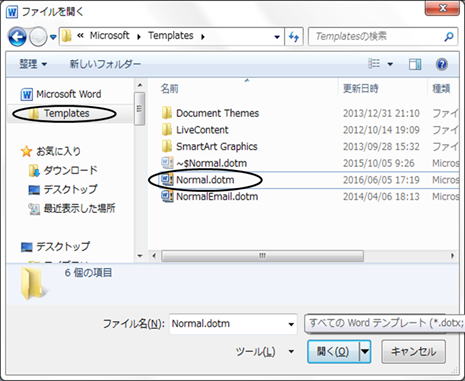Image resolution: width=465 pixels, height=381 pixels.
Task: Sort by the 種類 column header
Action: pyautogui.click(x=441, y=89)
